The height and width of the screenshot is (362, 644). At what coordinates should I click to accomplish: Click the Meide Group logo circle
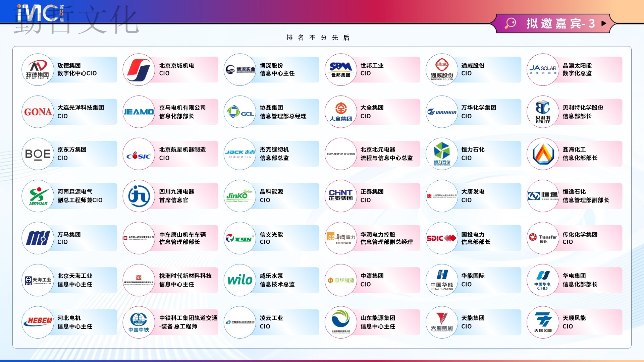click(38, 70)
